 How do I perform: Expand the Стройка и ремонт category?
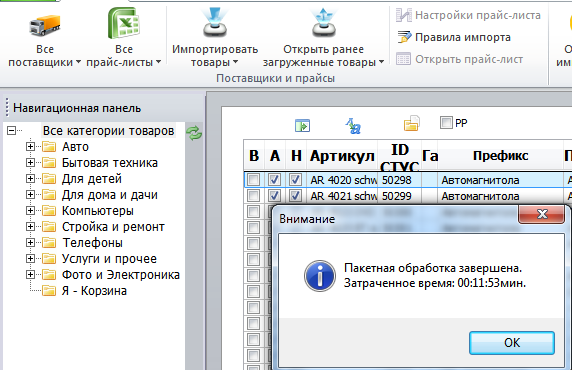tap(30, 227)
